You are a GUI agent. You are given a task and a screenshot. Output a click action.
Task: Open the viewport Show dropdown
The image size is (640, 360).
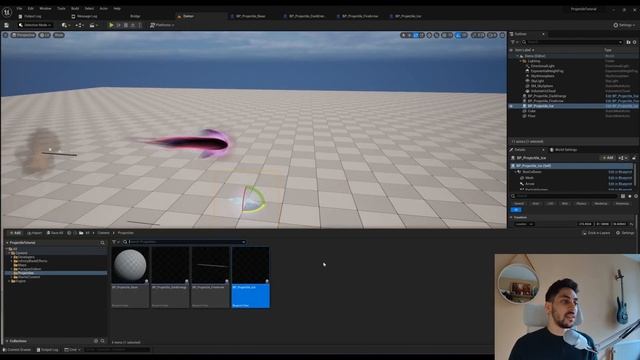coord(59,36)
